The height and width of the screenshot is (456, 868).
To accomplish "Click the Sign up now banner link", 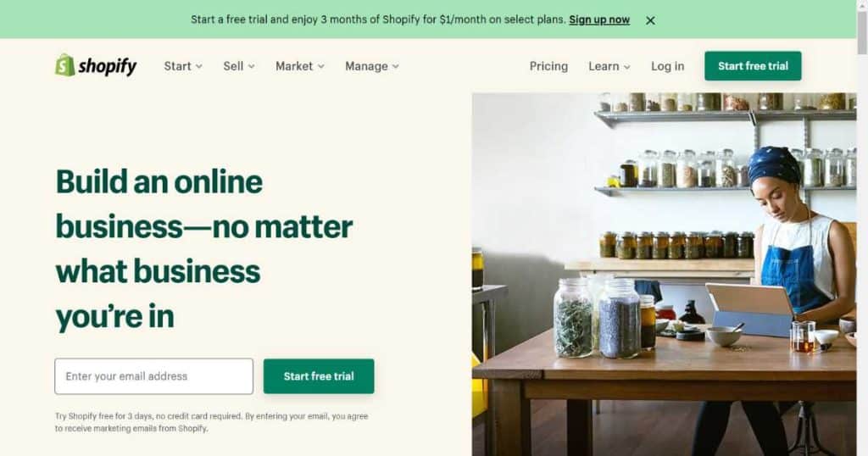I will (599, 19).
